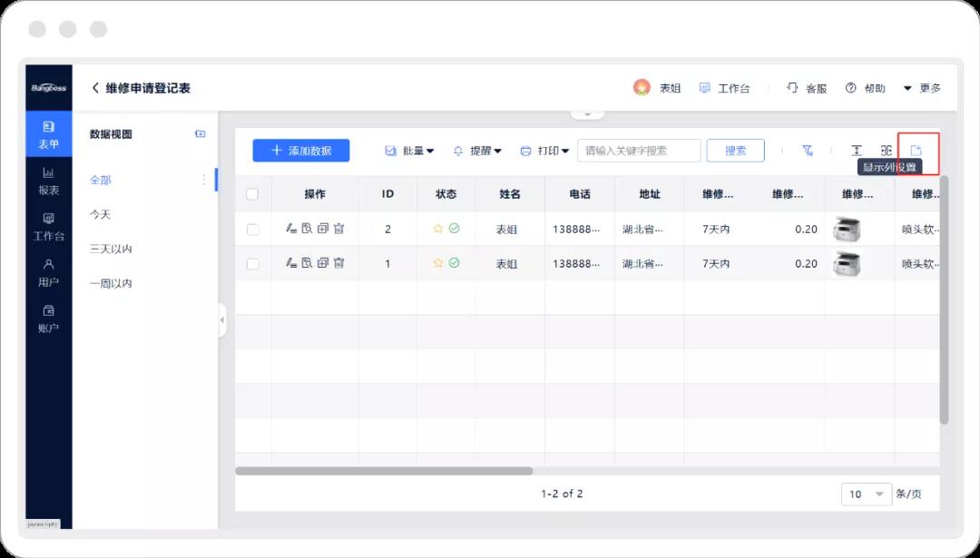This screenshot has width=980, height=558.
Task: Click the 添加数据 button
Action: [300, 151]
